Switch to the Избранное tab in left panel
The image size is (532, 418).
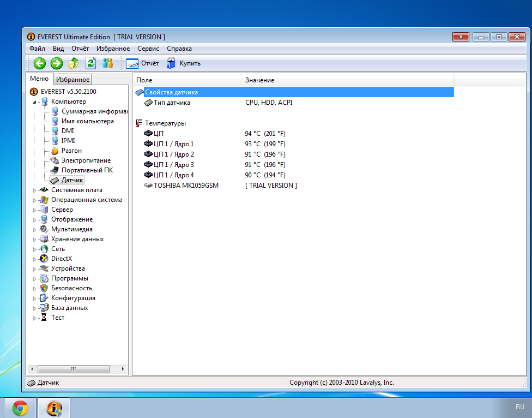coord(73,80)
